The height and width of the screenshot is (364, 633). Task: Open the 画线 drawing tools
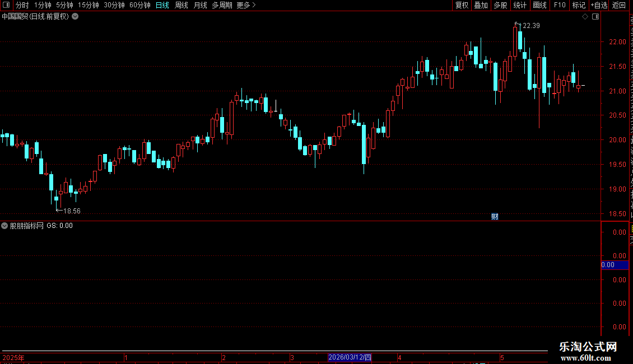coord(539,5)
